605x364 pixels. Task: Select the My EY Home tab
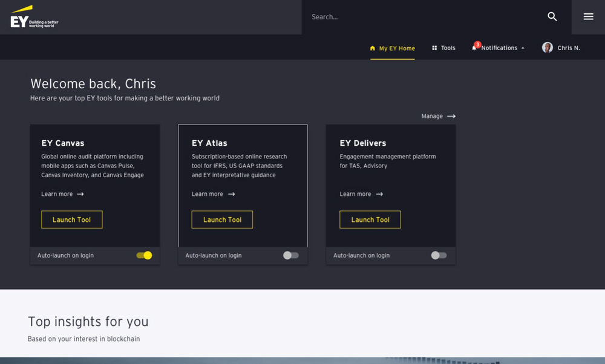(x=397, y=48)
